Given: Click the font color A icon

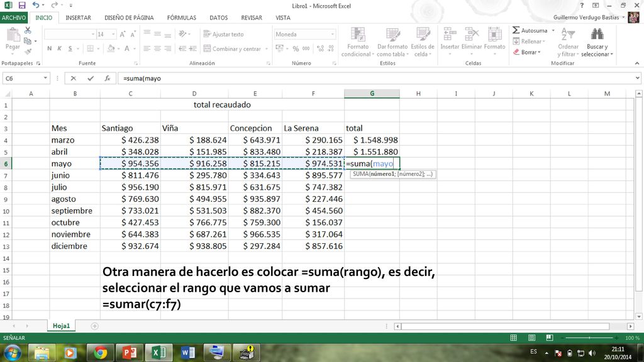Looking at the screenshot, I should (x=127, y=48).
